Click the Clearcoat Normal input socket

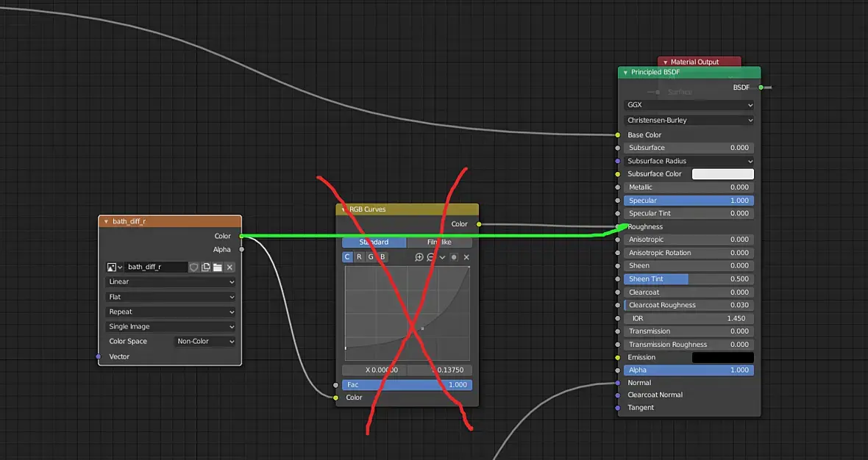[618, 395]
